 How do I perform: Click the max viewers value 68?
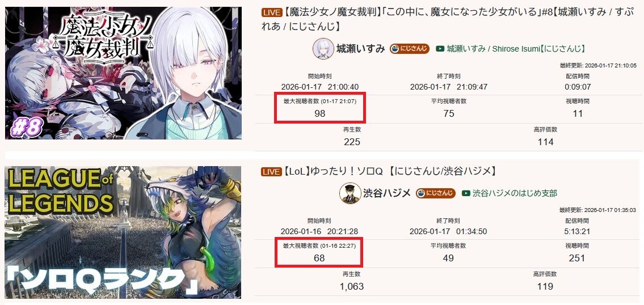pos(319,258)
